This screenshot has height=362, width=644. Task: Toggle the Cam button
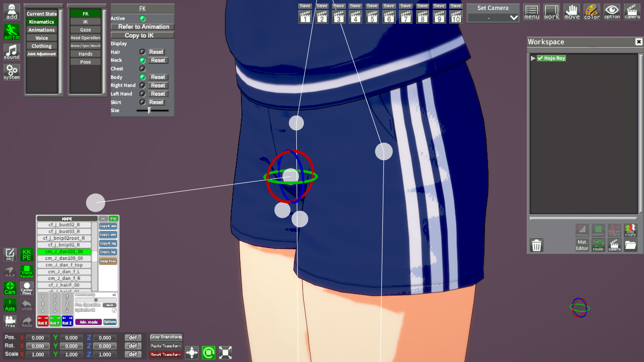tap(10, 288)
